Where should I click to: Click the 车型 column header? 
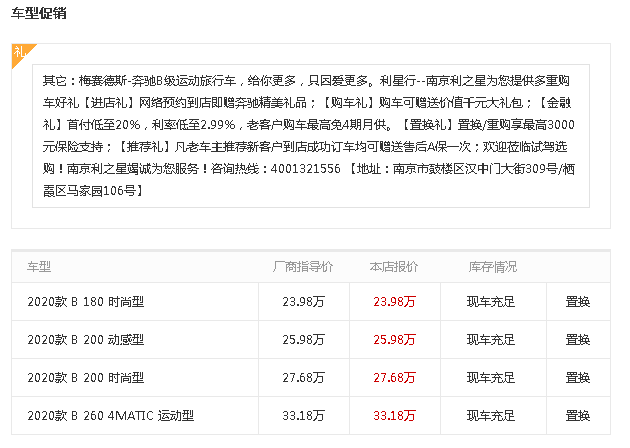click(39, 267)
